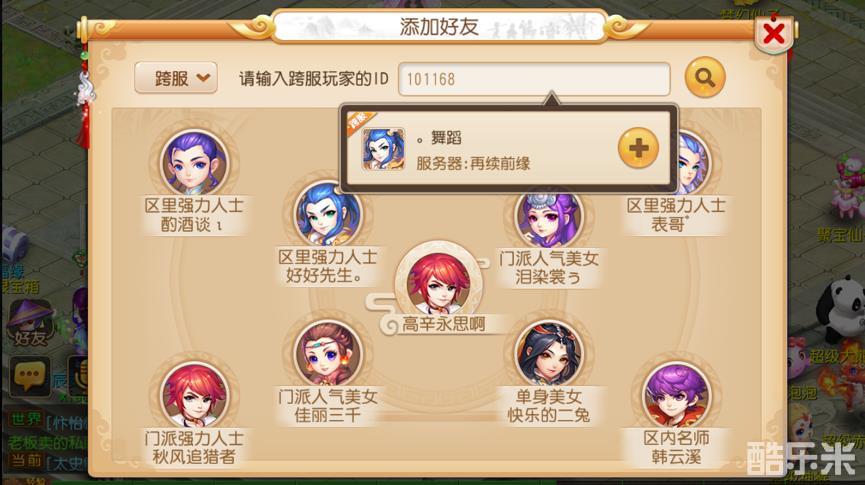Click the player ID input field
Screen dimensions: 865x485
point(534,79)
